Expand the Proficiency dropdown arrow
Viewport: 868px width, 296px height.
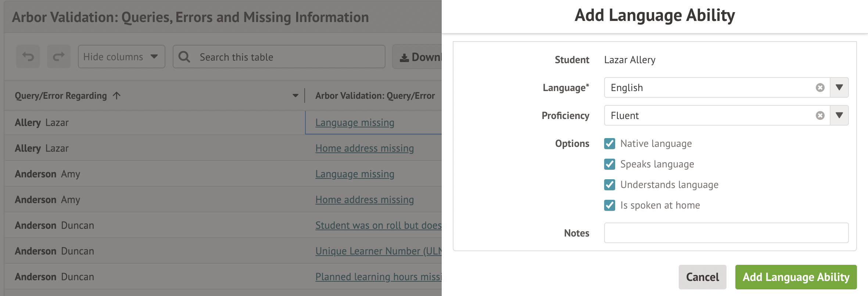coord(839,115)
